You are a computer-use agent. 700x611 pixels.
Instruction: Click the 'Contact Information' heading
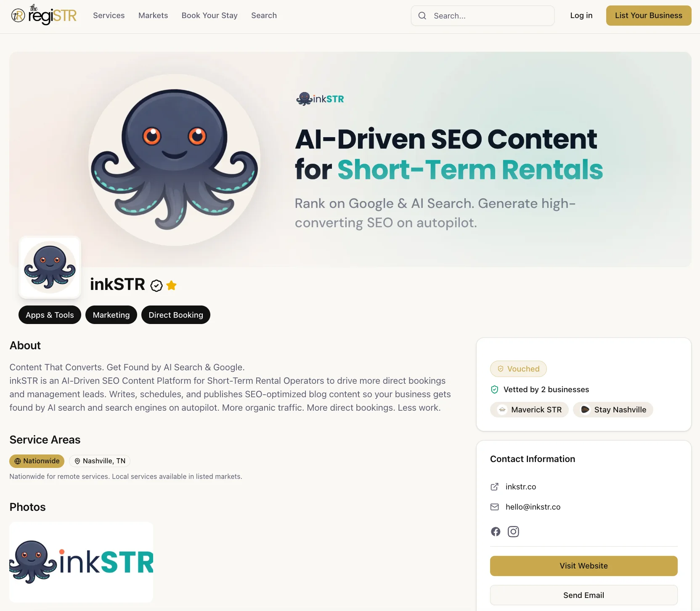533,459
